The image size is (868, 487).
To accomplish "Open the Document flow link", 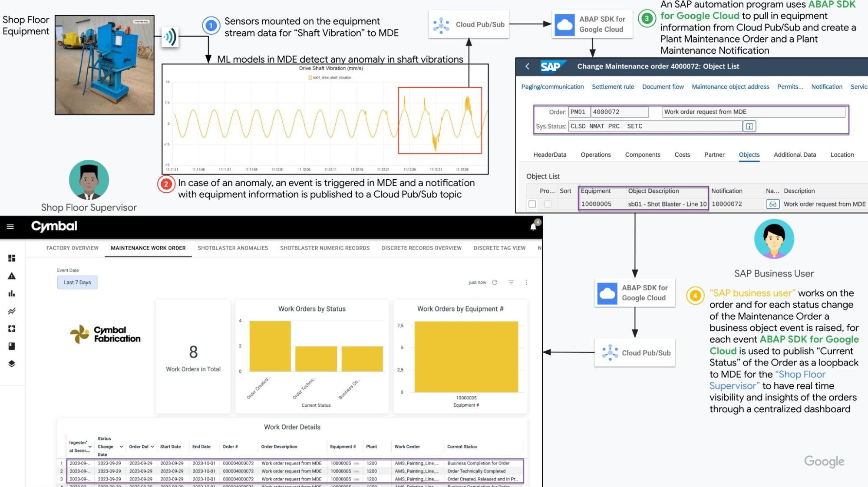I will pyautogui.click(x=663, y=87).
